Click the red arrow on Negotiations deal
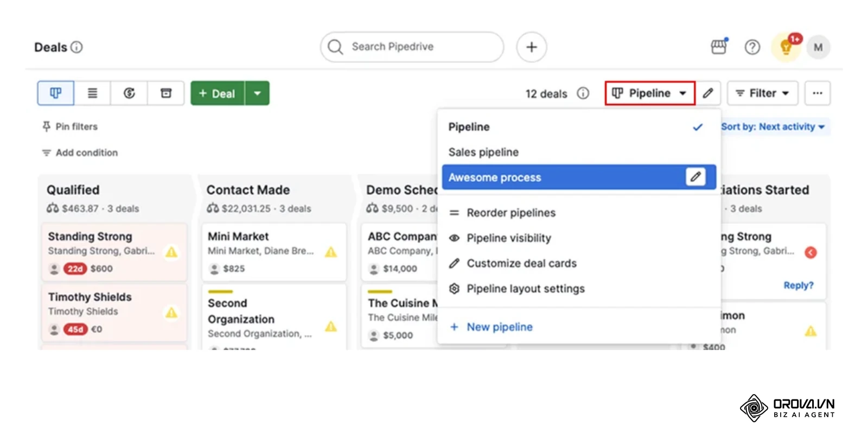Image resolution: width=868 pixels, height=444 pixels. click(x=810, y=252)
